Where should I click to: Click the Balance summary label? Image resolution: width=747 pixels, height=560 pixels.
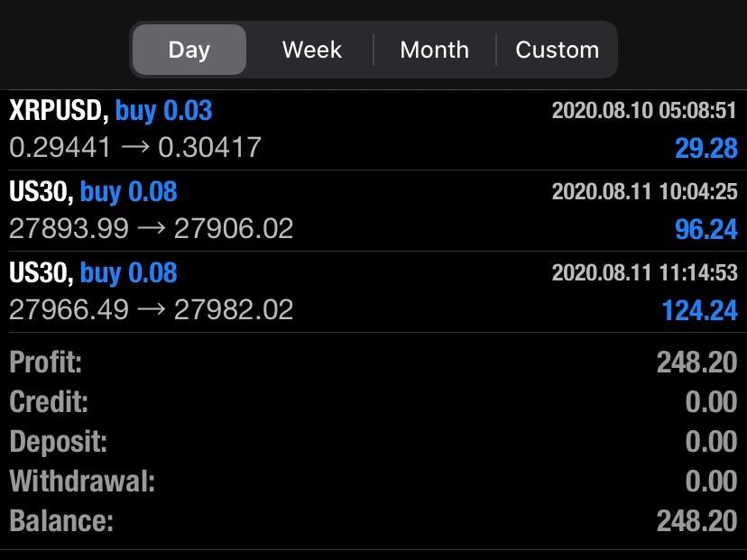61,520
